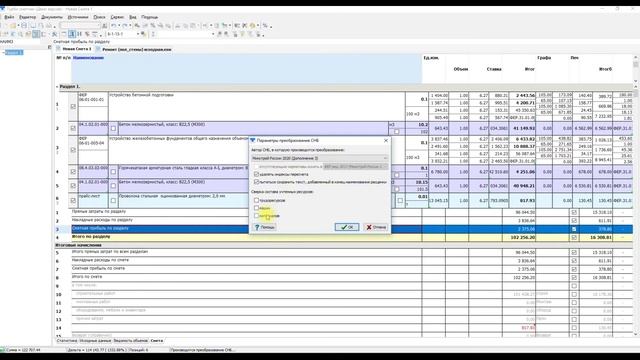Click OK in the СНБ dialog
Viewport: 640px width, 360px height.
[x=347, y=227]
